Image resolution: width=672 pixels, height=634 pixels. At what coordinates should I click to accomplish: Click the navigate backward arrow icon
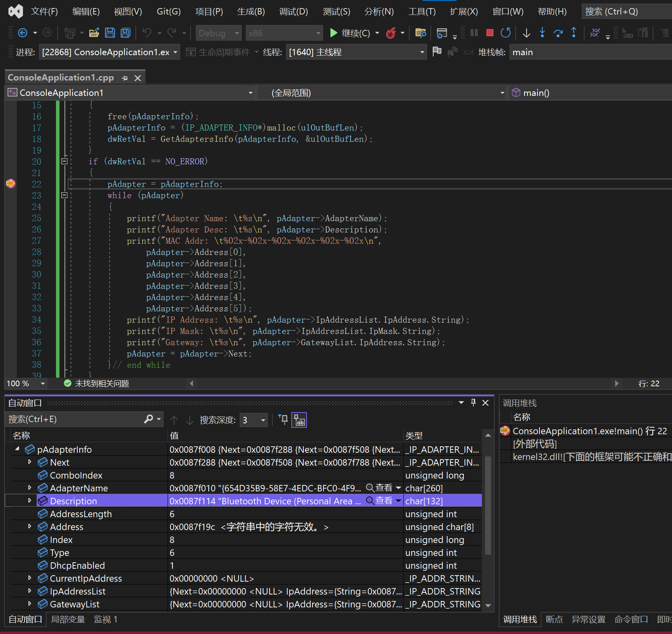pyautogui.click(x=23, y=33)
